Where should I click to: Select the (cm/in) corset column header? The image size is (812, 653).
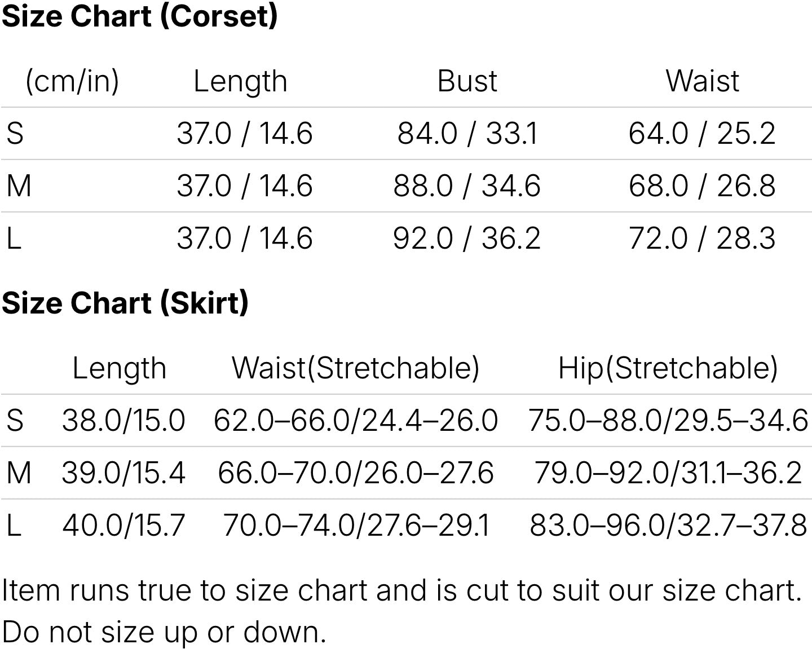click(72, 81)
